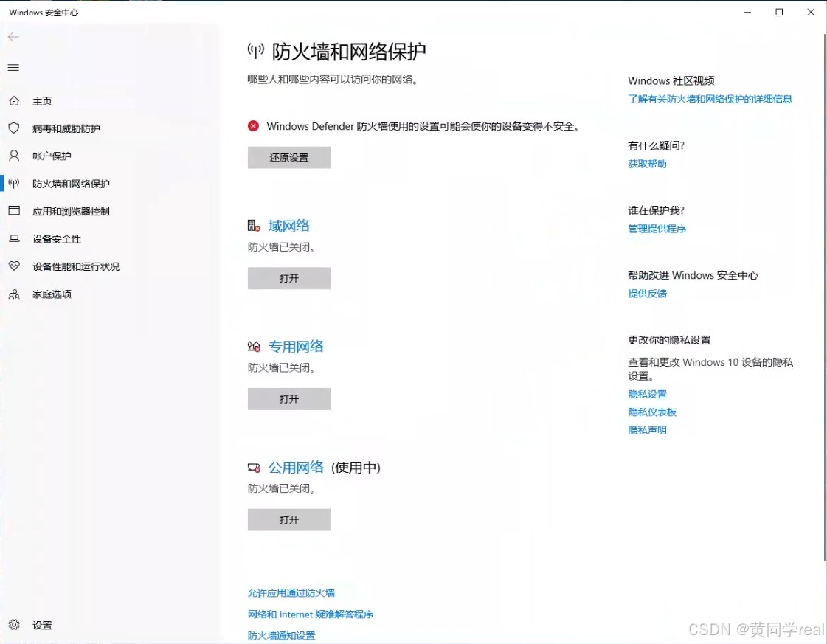This screenshot has width=827, height=644.
Task: Click 哪些人和哪些内容可以访问你的网络 subtitle
Action: (x=333, y=80)
